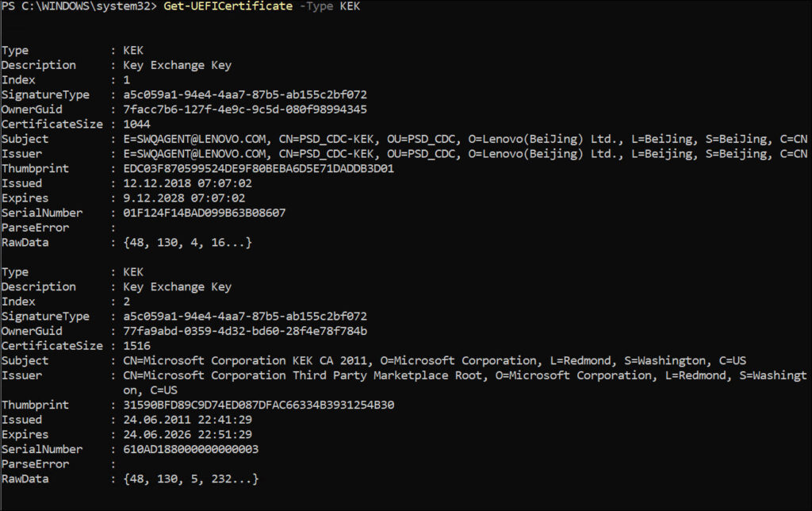Click the first certificate's Index value 1
Screen dimensions: 812x511
[x=126, y=80]
